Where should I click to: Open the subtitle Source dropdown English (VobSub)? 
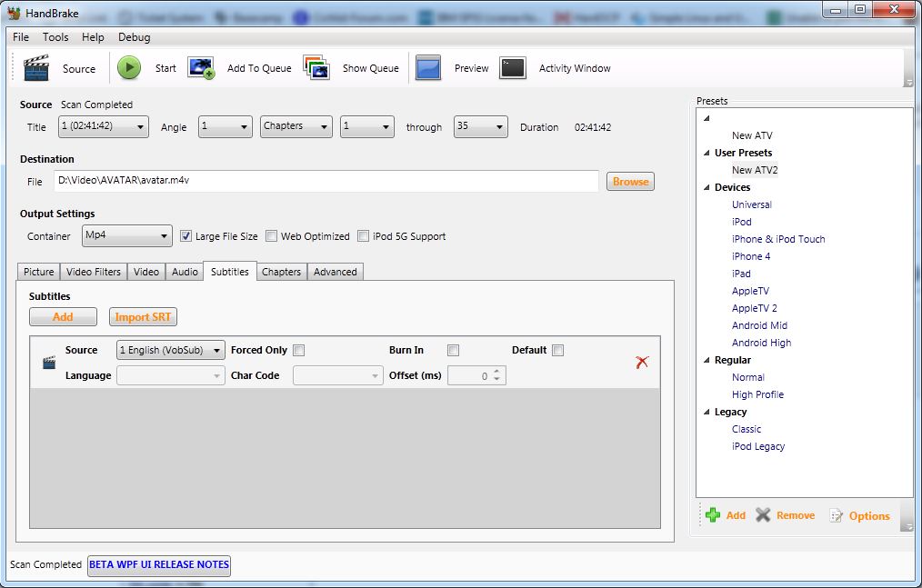tap(171, 351)
